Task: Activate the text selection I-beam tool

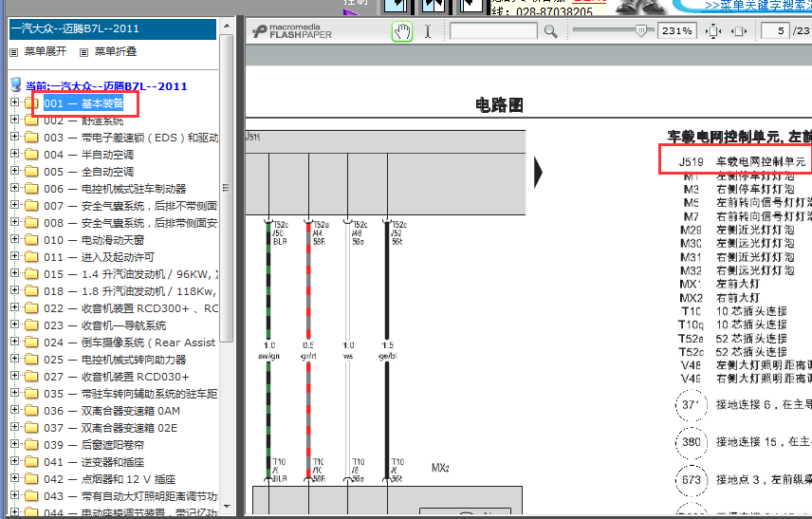Action: pos(428,31)
